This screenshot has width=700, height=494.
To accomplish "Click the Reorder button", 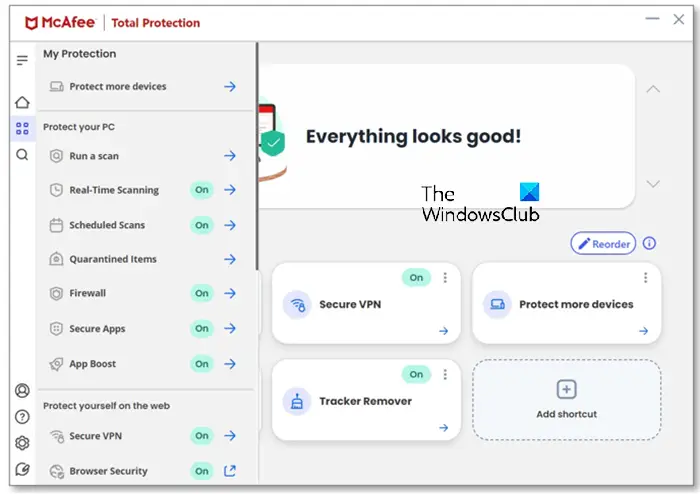I will (x=603, y=243).
